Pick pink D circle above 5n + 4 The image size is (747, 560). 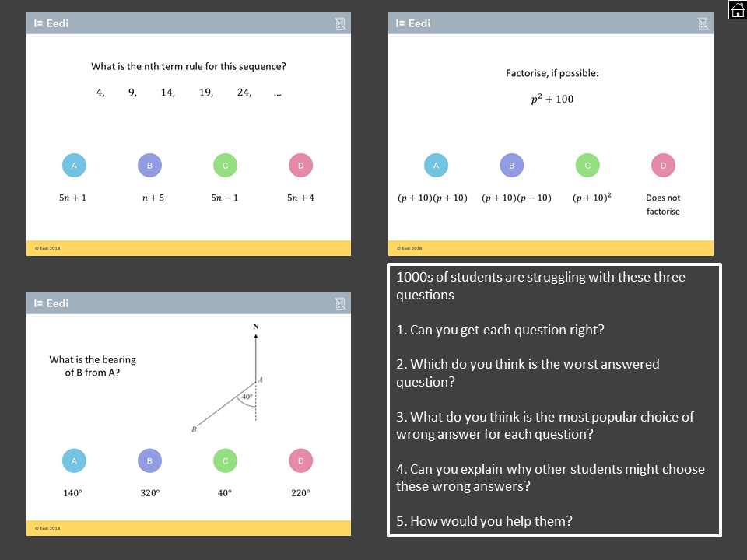coord(300,165)
